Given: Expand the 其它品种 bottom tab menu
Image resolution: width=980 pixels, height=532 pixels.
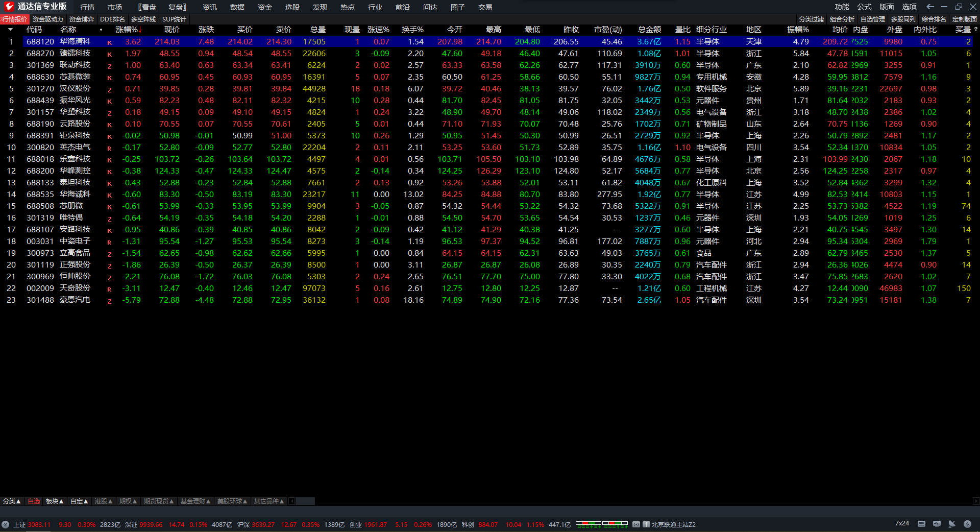Looking at the screenshot, I should (269, 501).
